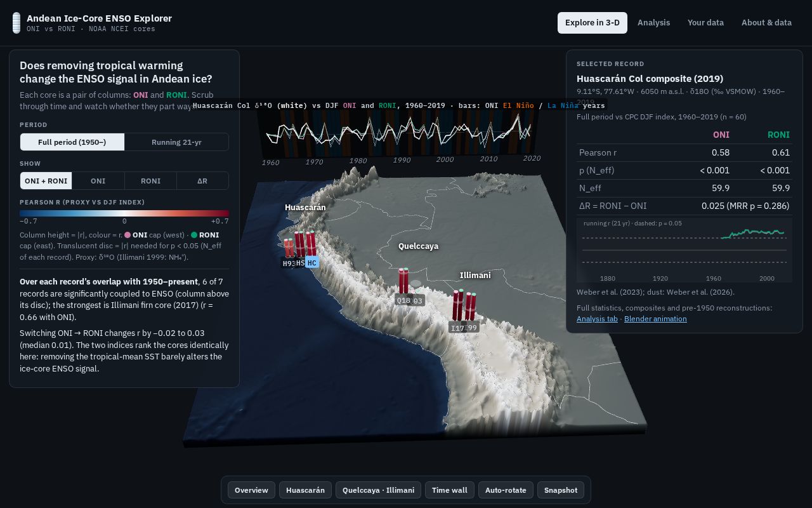Click the Huascarán δ18O time-series wall

[x=400, y=132]
